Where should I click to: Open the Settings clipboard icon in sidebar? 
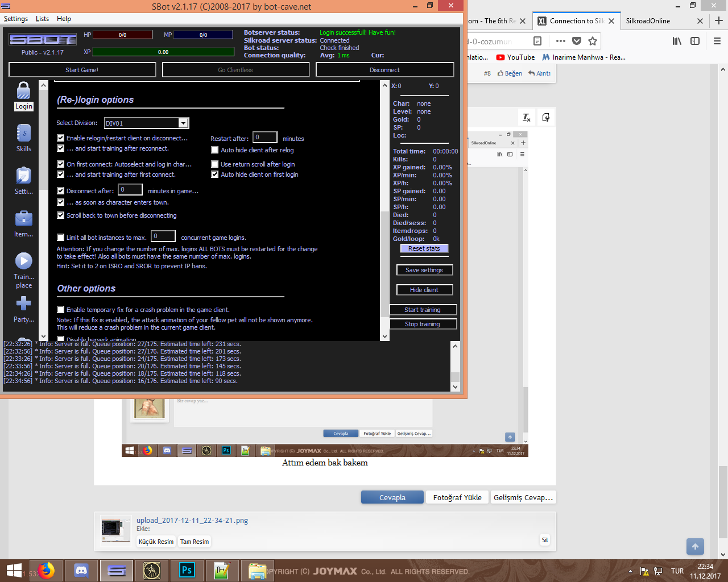tap(23, 181)
